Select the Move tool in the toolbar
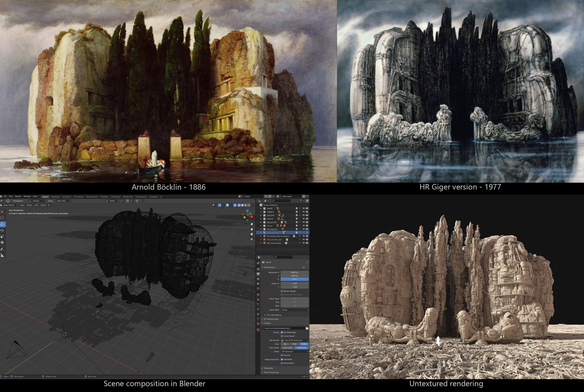The image size is (584, 392). 2,224
